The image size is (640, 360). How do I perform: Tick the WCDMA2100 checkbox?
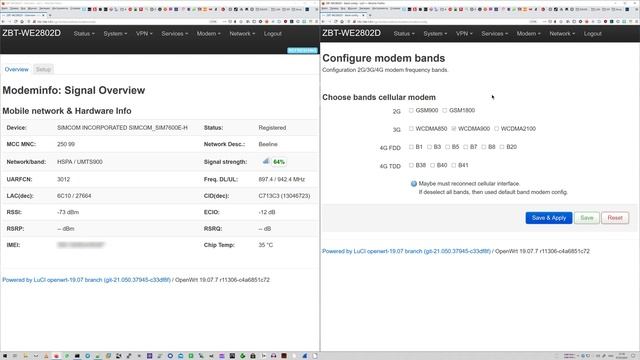point(496,129)
